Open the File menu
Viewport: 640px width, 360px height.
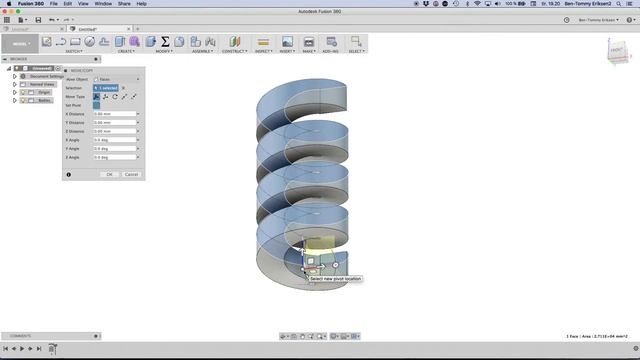[x=53, y=4]
